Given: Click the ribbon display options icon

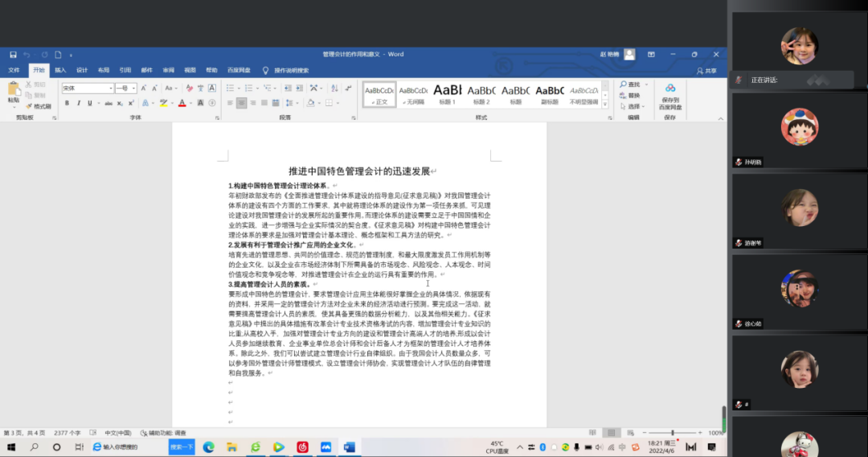Looking at the screenshot, I should point(651,54).
